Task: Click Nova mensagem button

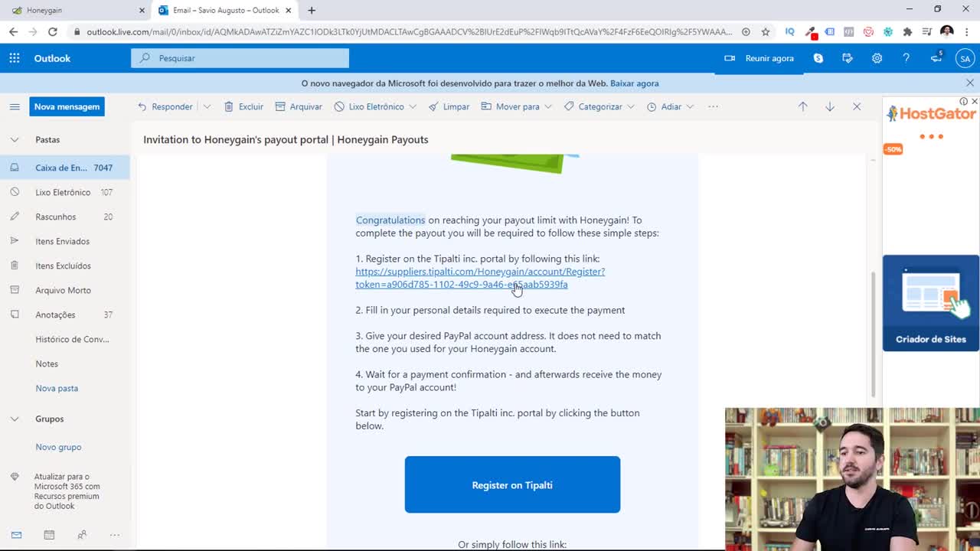Action: tap(67, 106)
